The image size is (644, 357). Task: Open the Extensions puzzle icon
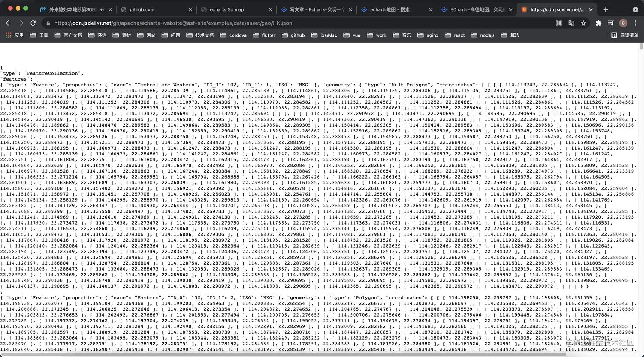[x=598, y=23]
